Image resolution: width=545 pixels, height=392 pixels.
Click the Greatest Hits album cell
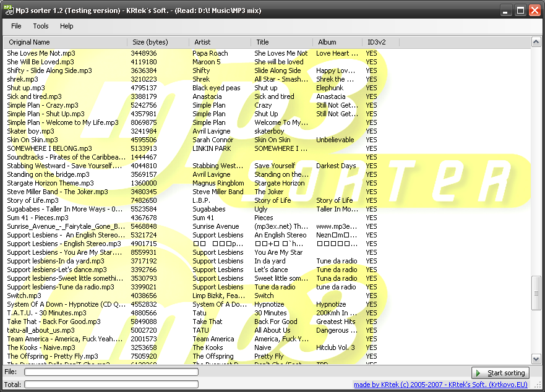[335, 322]
